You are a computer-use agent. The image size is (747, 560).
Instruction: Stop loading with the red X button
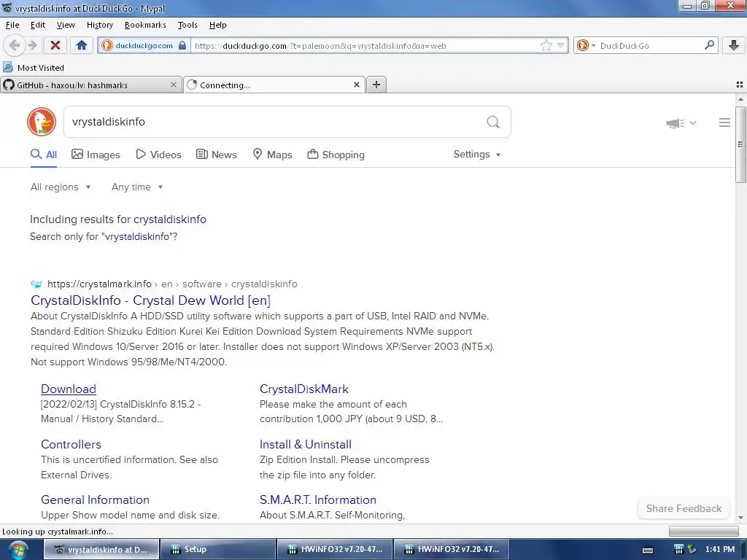[x=55, y=46]
